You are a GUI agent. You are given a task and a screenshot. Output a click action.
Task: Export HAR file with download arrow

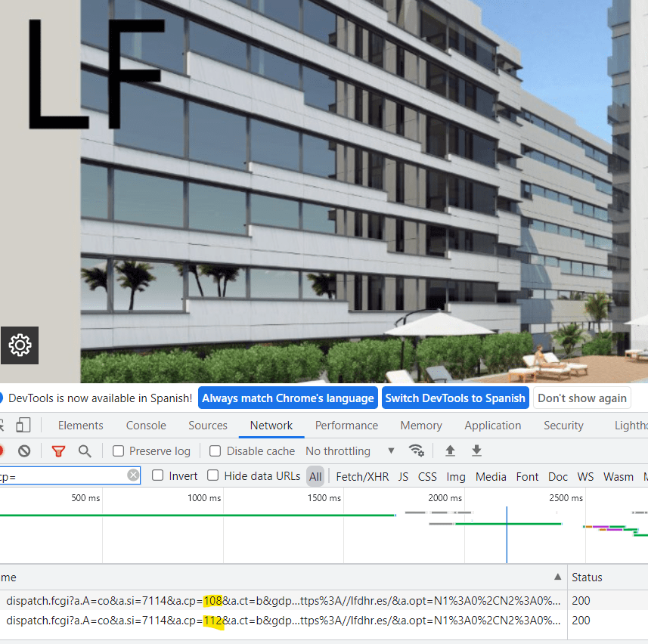476,450
